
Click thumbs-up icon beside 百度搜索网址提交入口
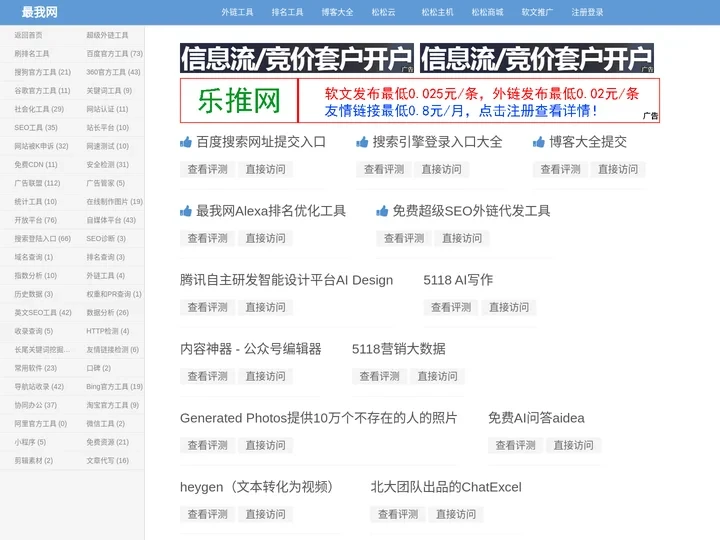(186, 142)
